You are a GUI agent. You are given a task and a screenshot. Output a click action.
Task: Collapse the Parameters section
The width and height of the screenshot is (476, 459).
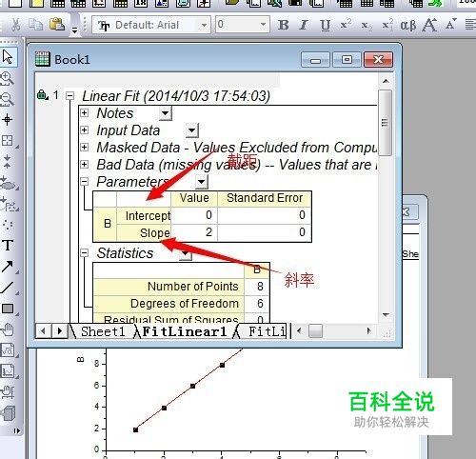click(x=84, y=181)
